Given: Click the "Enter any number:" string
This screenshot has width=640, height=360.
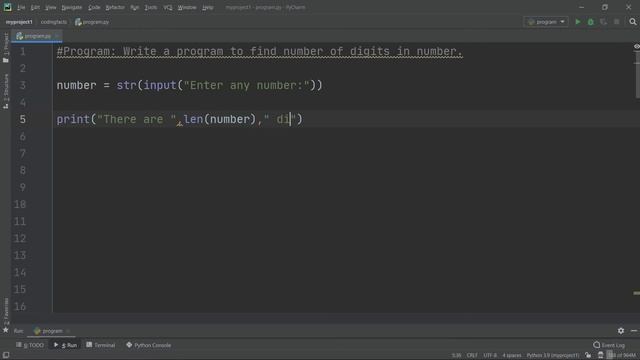Looking at the screenshot, I should pos(247,85).
